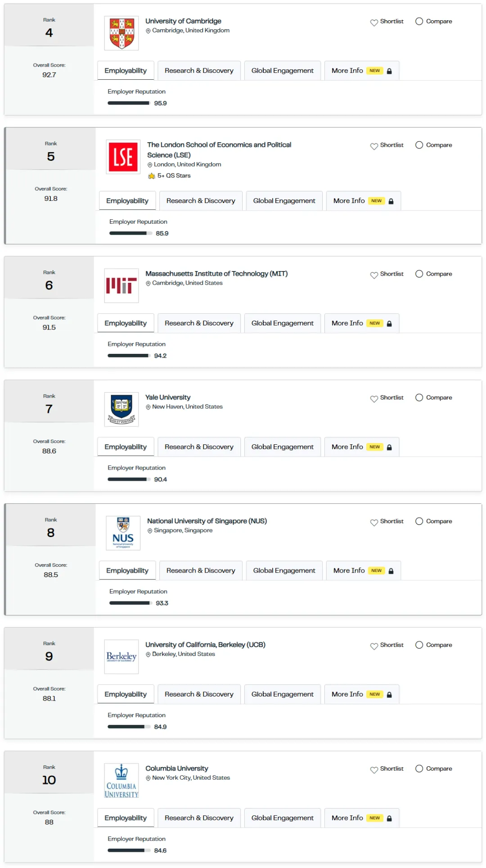Open National University of Singapore (NUS) link
The width and height of the screenshot is (486, 868).
pos(207,521)
